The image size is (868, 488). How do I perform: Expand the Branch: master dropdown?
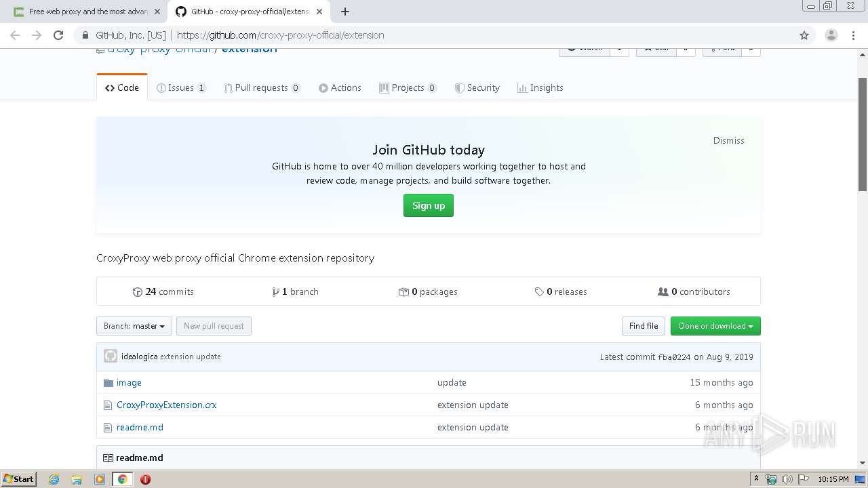click(134, 326)
